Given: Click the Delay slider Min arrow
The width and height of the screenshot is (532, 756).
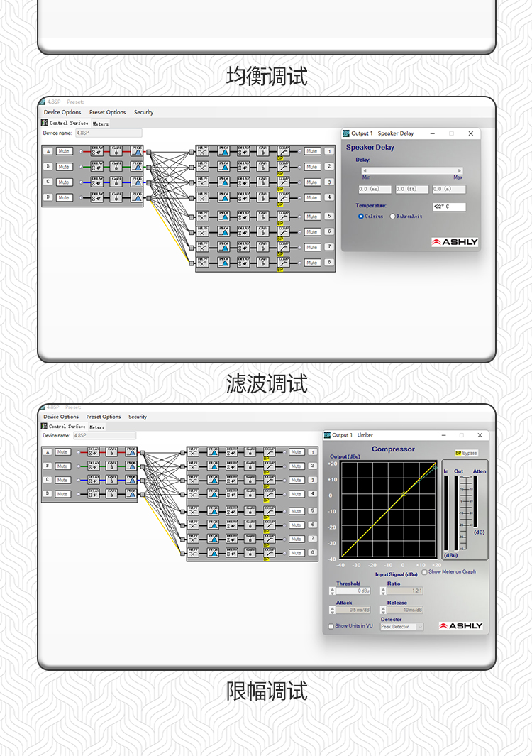Looking at the screenshot, I should [365, 171].
